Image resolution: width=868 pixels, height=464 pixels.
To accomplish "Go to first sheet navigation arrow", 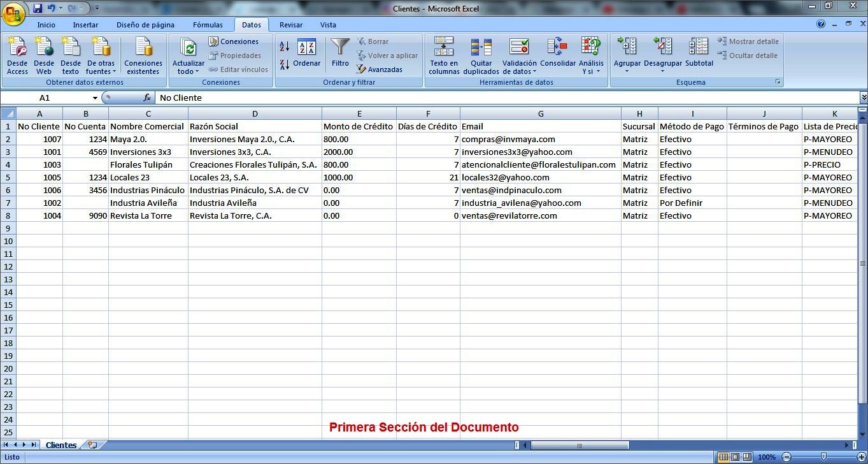I will pyautogui.click(x=6, y=445).
